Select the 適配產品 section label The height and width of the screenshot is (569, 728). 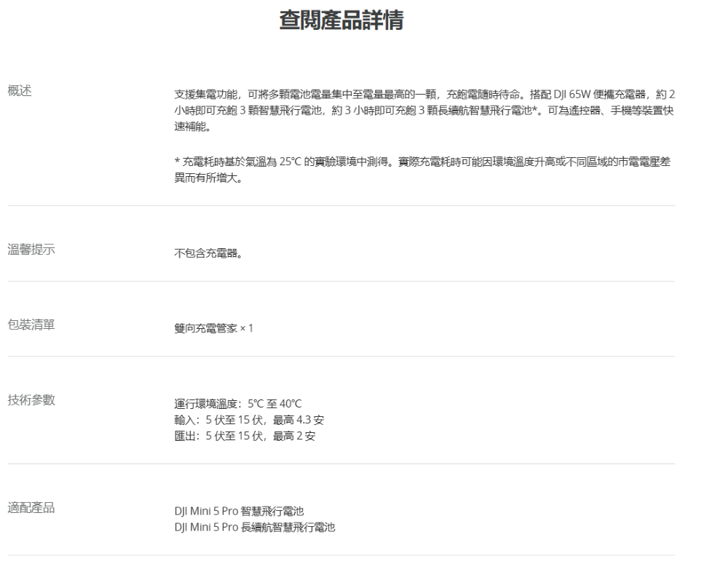[x=31, y=507]
